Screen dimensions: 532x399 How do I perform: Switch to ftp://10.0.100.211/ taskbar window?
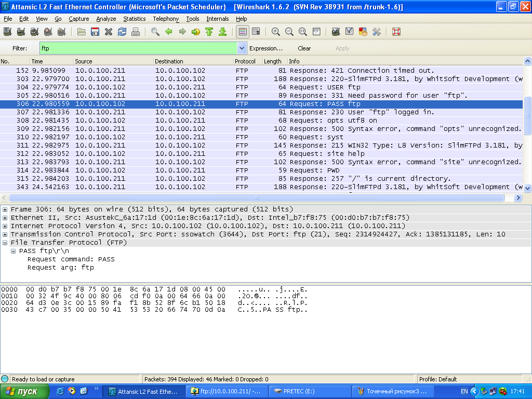coord(227,392)
